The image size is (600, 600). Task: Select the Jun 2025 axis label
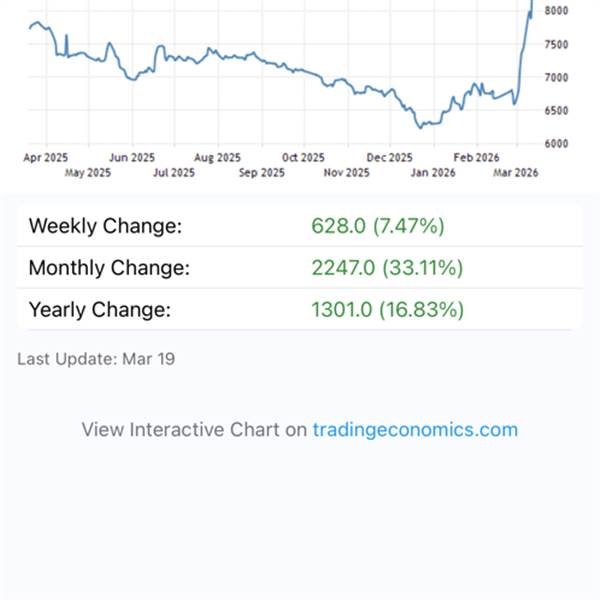coord(132,157)
